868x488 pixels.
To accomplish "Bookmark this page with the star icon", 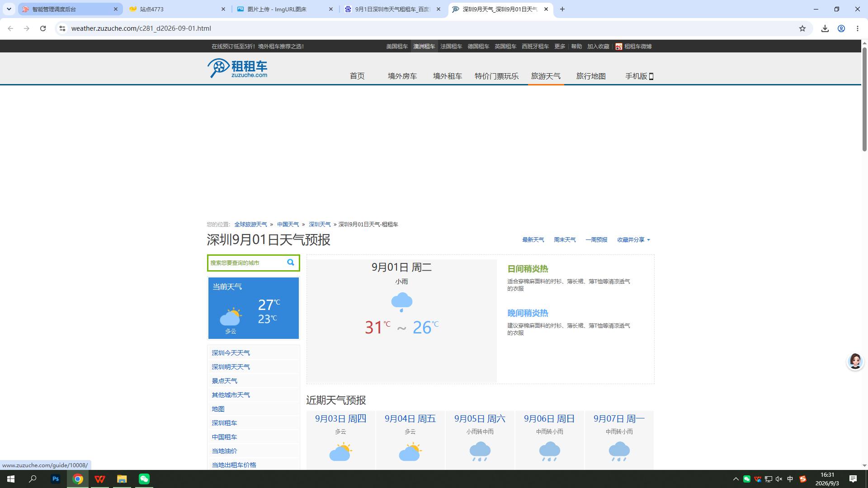I will (x=802, y=28).
